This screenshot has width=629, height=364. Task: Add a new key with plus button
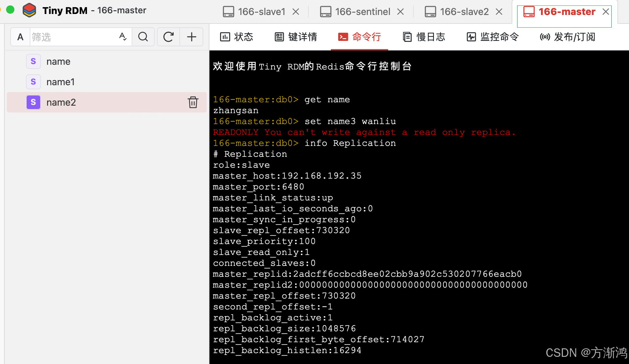(192, 37)
